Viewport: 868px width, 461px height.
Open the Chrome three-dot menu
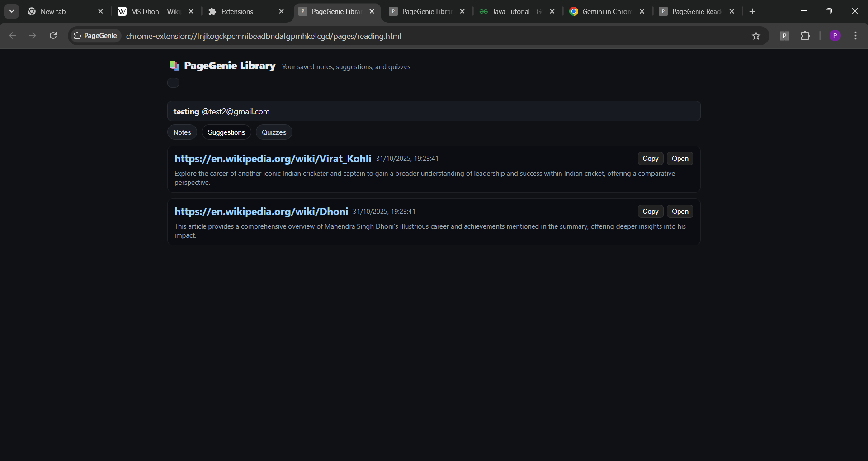pyautogui.click(x=855, y=36)
